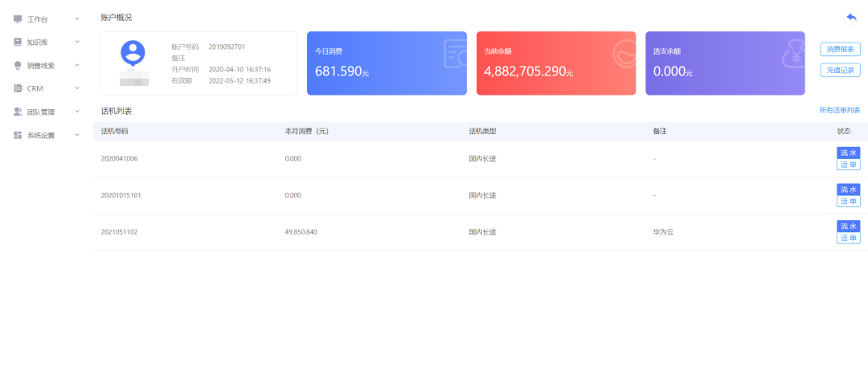Click 流水 button for 20201015101

click(848, 190)
